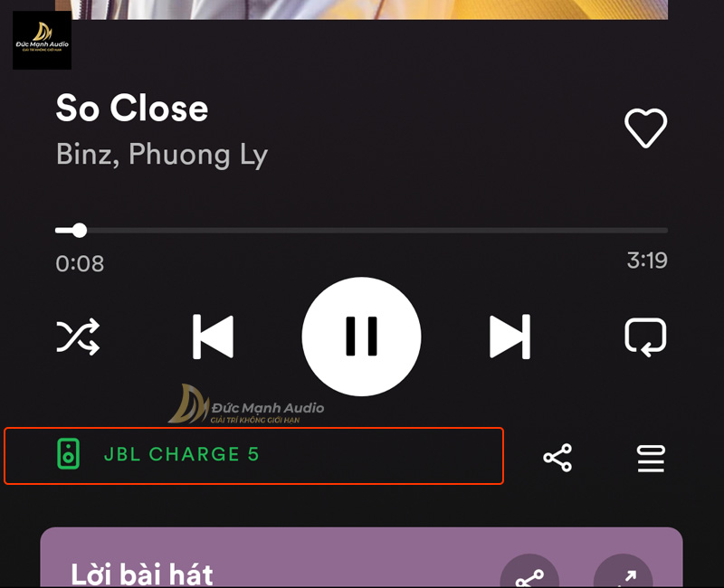
Task: Expand the lyrics card to fullscreen
Action: tap(624, 574)
